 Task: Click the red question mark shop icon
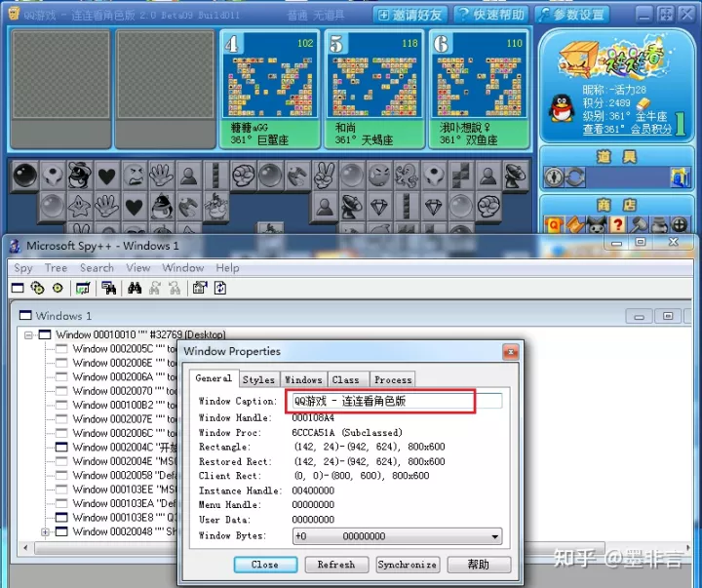(x=618, y=224)
